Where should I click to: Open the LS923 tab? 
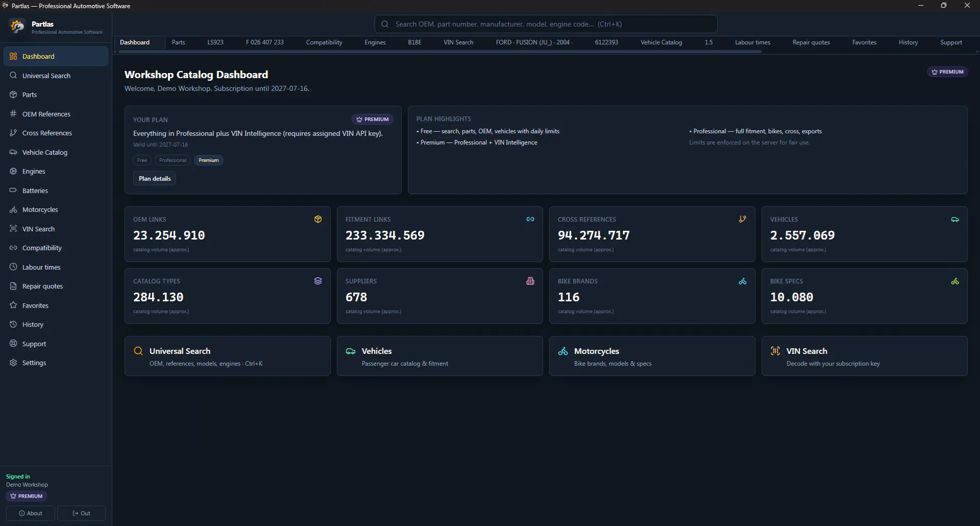tap(215, 42)
